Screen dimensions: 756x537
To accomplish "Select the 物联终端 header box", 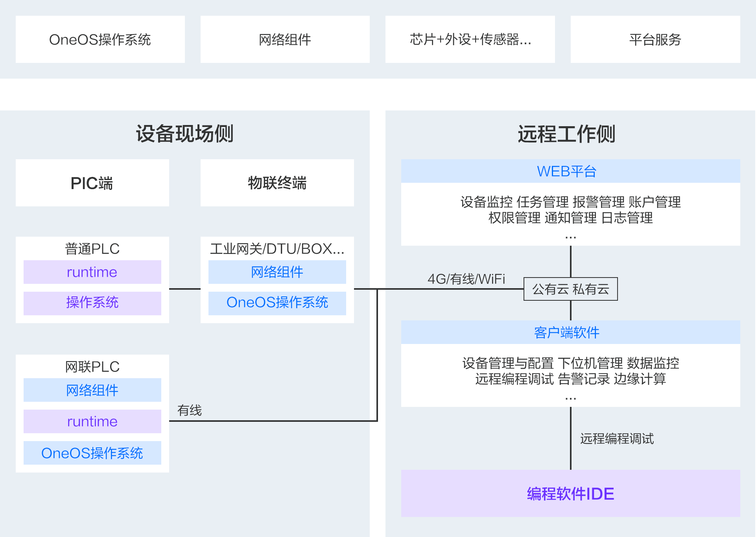I will point(277,183).
